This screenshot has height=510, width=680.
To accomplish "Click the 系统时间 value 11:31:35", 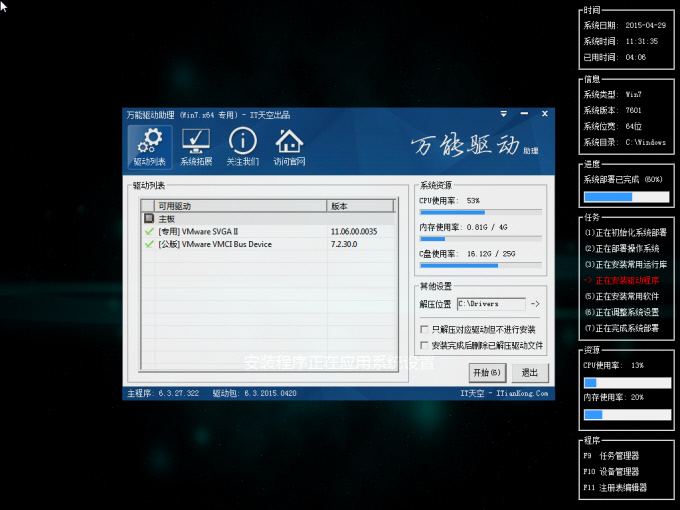I will tap(641, 41).
